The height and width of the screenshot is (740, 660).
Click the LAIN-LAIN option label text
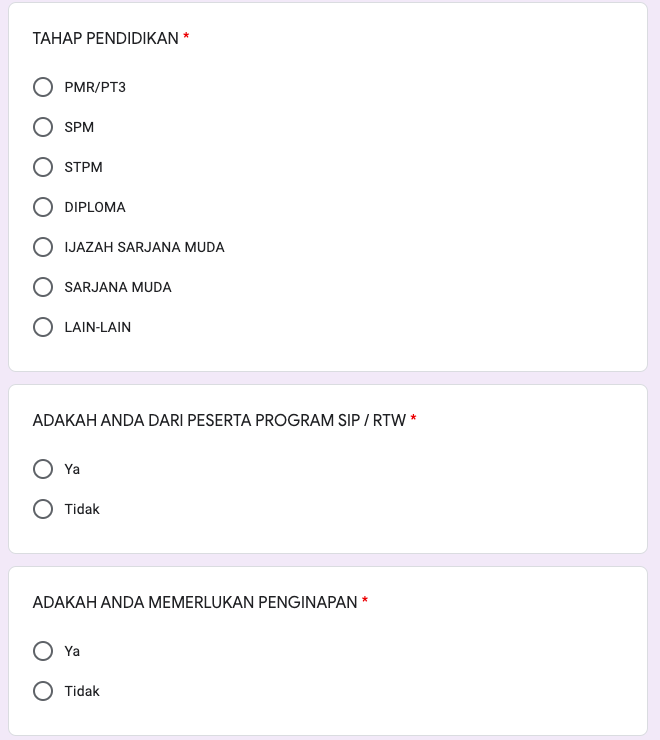pos(97,327)
